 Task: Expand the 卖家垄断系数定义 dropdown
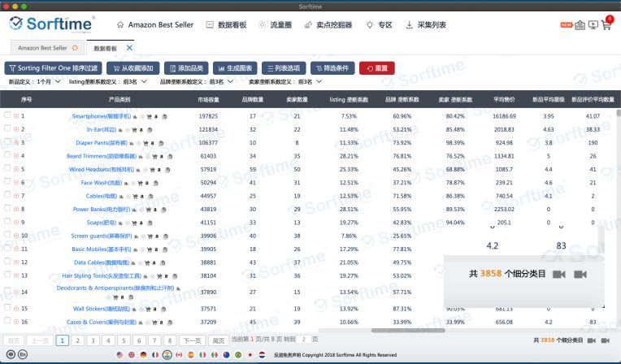click(285, 81)
